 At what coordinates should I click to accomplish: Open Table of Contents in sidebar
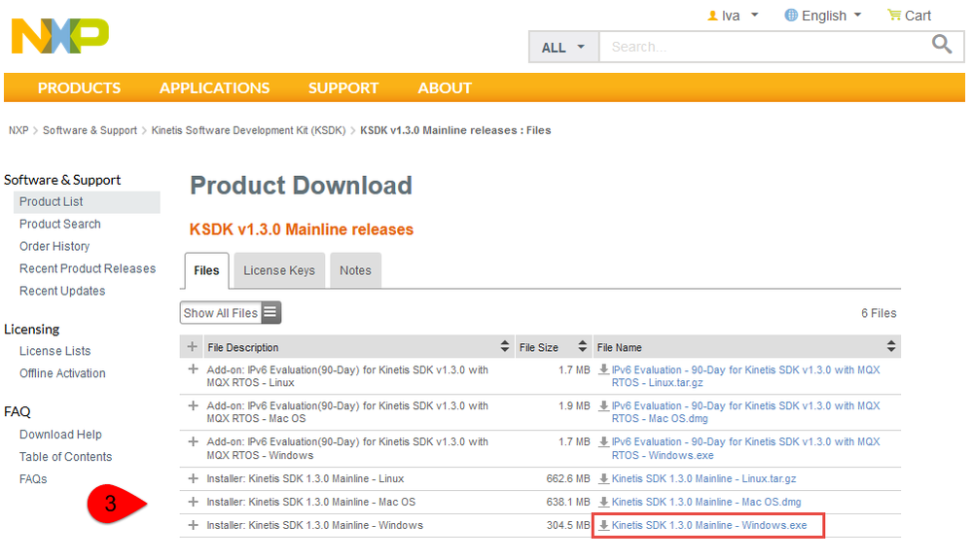tap(66, 457)
